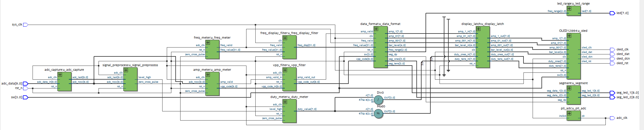Click the rst_n input port symbol

25,88
